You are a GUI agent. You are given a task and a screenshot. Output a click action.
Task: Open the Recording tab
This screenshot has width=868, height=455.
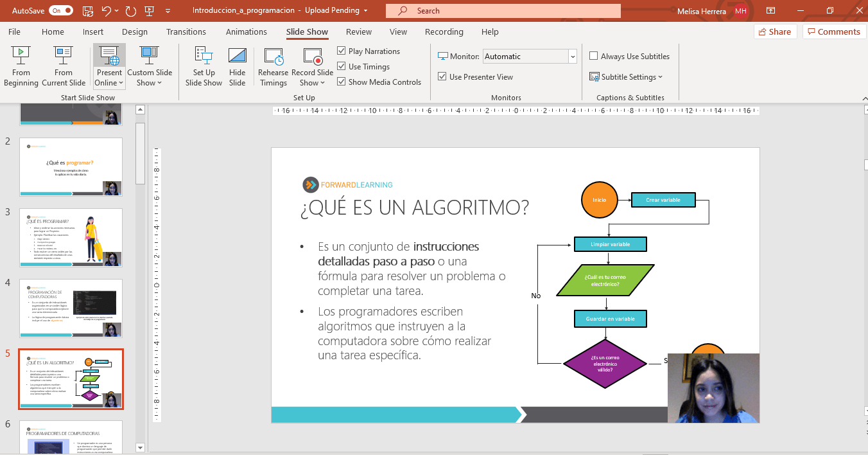tap(444, 31)
